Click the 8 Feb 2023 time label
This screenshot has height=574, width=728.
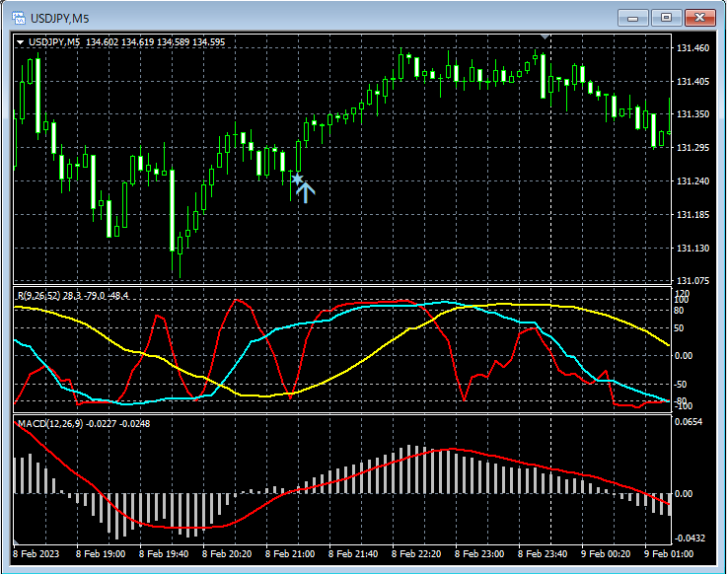tap(36, 554)
